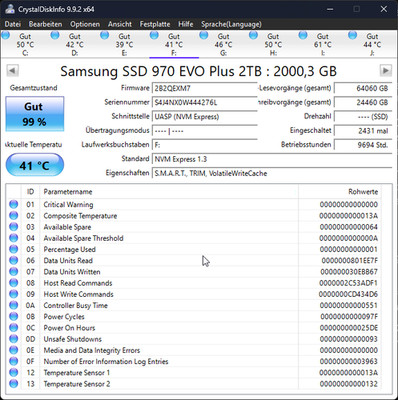The image size is (398, 400).
Task: Select drive F: tab at 41 °C
Action: pyautogui.click(x=174, y=44)
